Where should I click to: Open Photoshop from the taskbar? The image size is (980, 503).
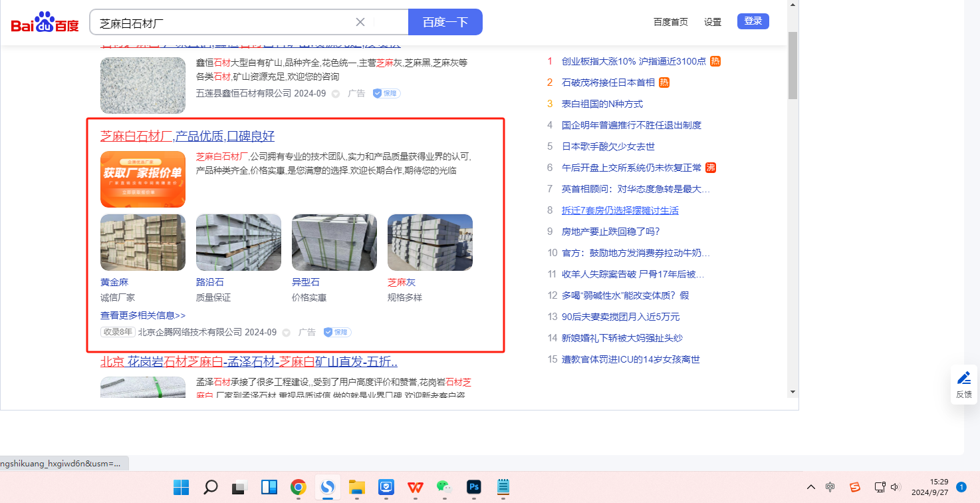(474, 488)
